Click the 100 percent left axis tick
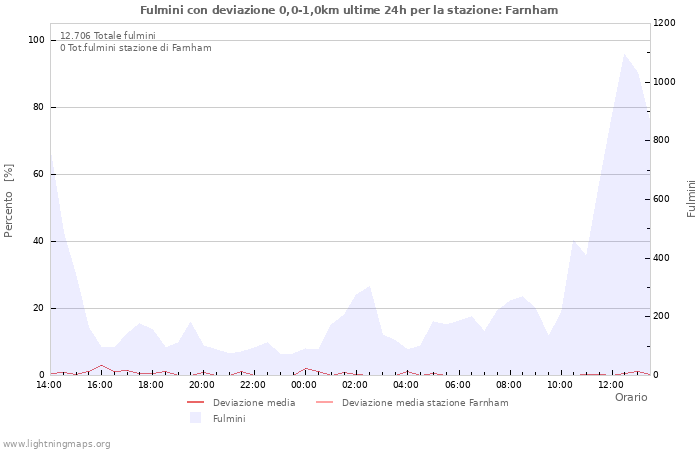Viewport: 700px width, 450px height. point(37,40)
